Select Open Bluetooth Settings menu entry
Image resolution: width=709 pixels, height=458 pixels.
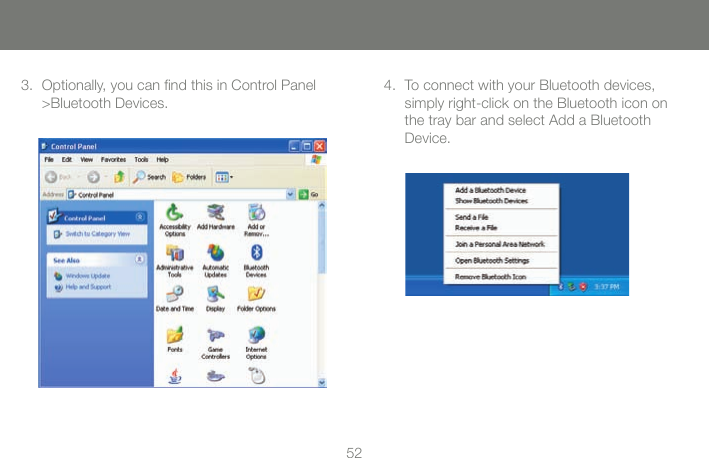492,260
